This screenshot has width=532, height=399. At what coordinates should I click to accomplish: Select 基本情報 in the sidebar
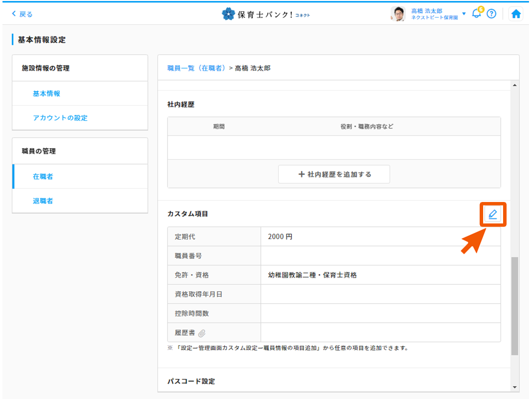pyautogui.click(x=46, y=94)
